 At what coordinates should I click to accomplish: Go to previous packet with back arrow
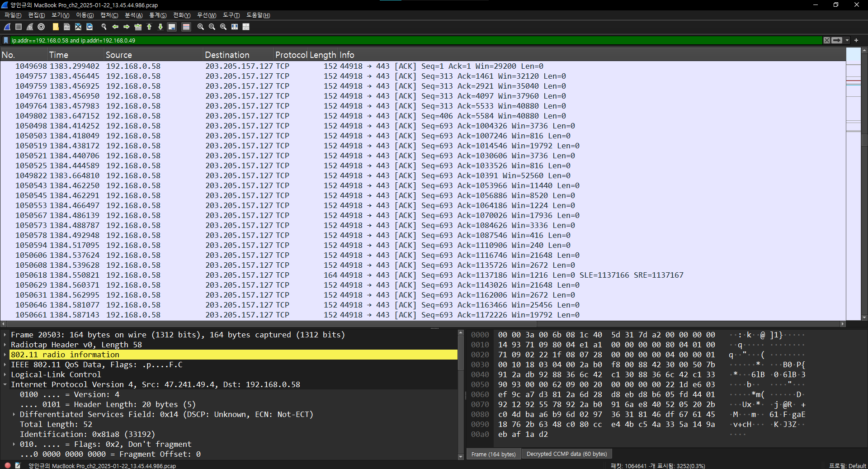(x=115, y=27)
